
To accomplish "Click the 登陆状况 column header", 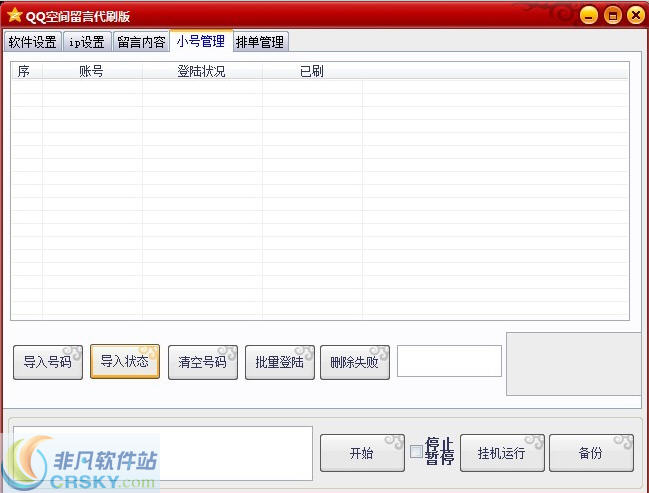I will tap(202, 71).
